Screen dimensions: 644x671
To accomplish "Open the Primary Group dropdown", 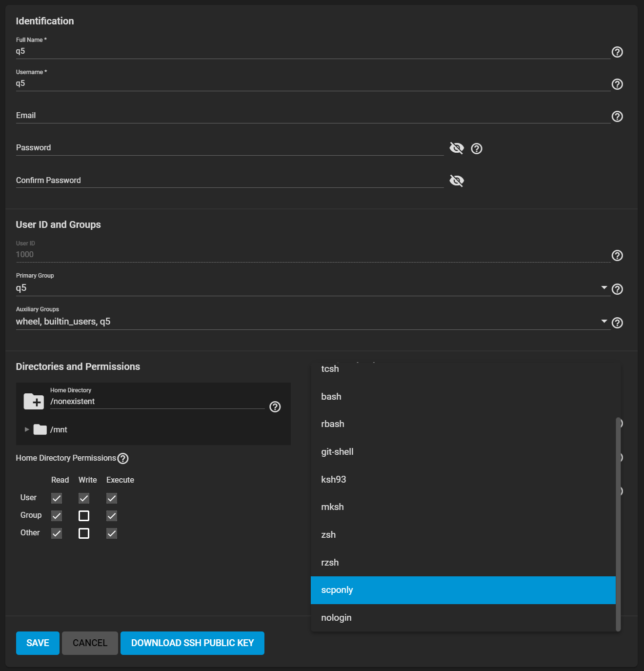I will point(604,288).
